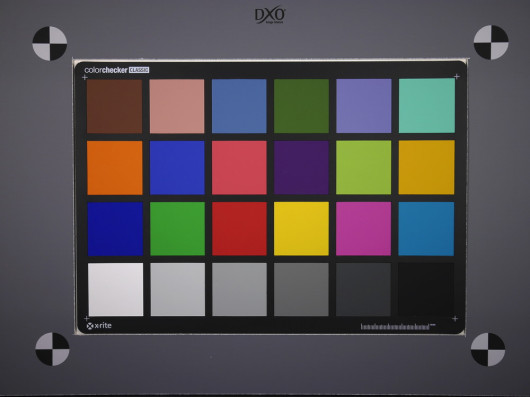Select the pure red color patch
This screenshot has height=397, width=530.
(239, 229)
